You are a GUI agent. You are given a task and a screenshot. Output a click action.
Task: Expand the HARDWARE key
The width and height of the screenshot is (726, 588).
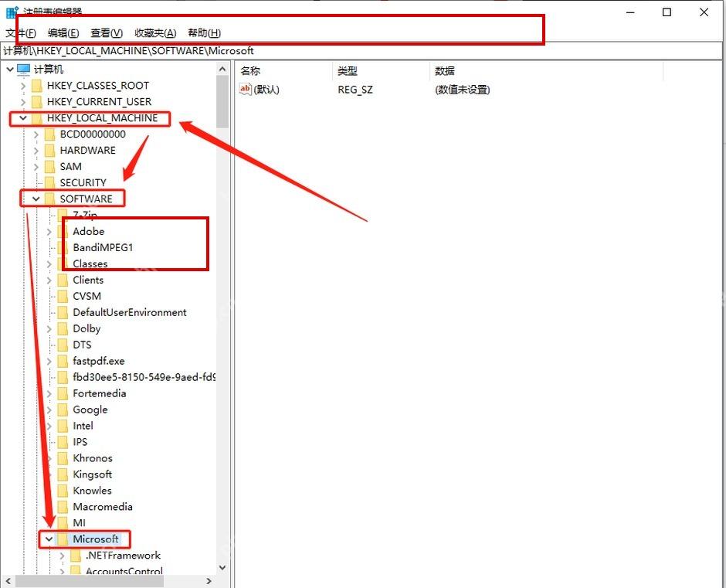click(x=36, y=151)
